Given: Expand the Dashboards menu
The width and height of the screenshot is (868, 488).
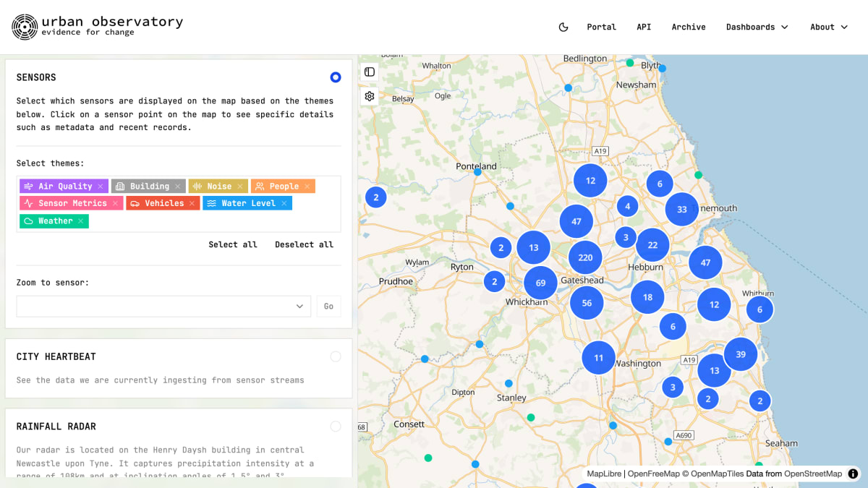Looking at the screenshot, I should coord(757,27).
